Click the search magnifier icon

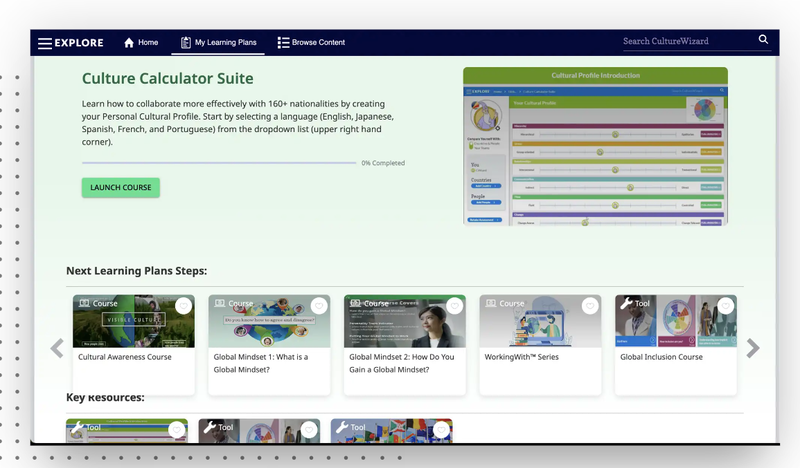[x=763, y=40]
